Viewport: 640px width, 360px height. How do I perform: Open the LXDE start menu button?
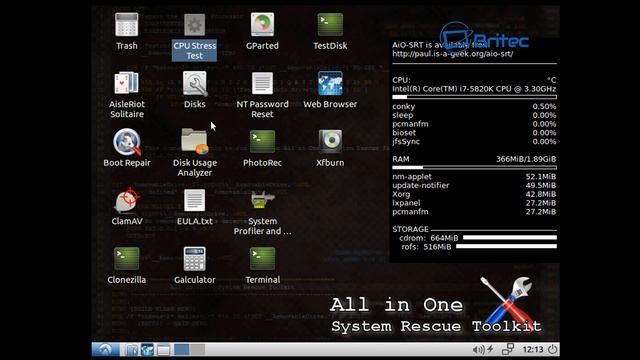105,349
